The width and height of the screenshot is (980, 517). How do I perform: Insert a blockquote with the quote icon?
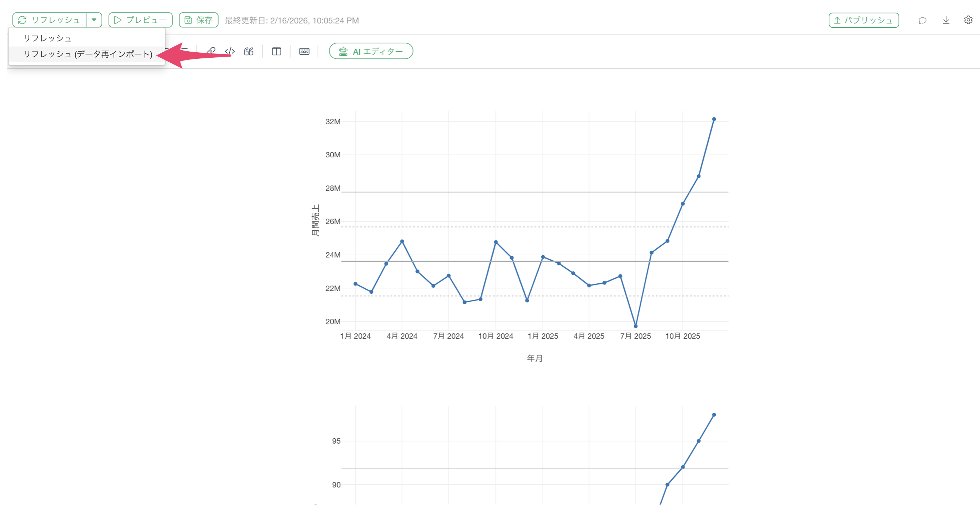tap(249, 51)
